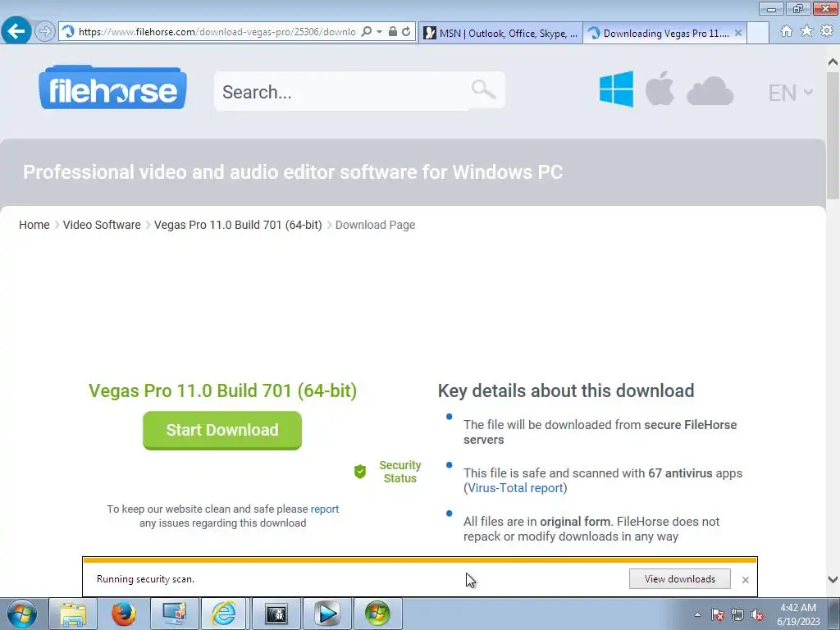Click the address bar search magnifier icon
Viewport: 840px width, 630px height.
pyautogui.click(x=367, y=32)
